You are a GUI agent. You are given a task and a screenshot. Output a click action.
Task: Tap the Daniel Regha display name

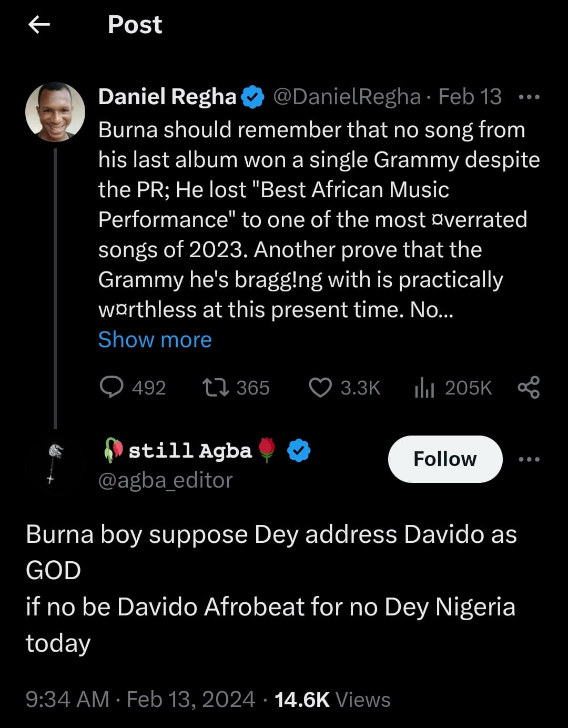167,97
